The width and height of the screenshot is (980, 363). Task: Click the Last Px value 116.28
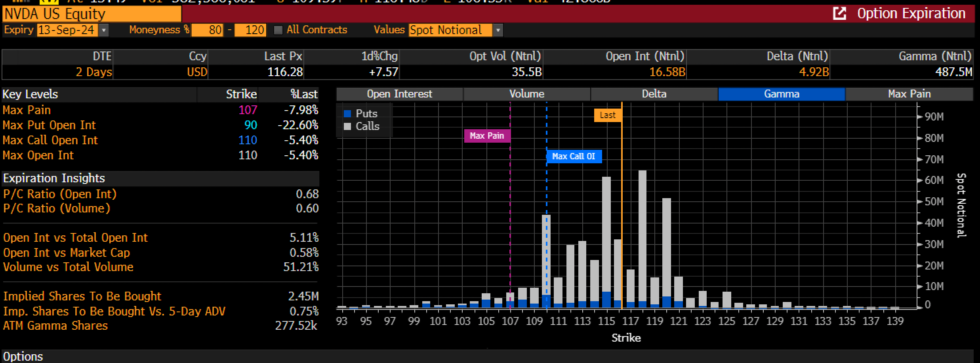coord(285,72)
